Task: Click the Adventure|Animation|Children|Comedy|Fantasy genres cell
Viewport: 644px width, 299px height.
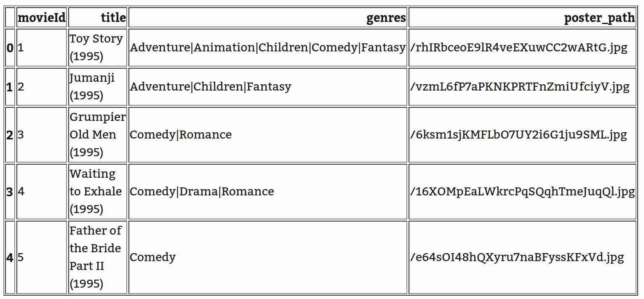Action: click(x=267, y=48)
